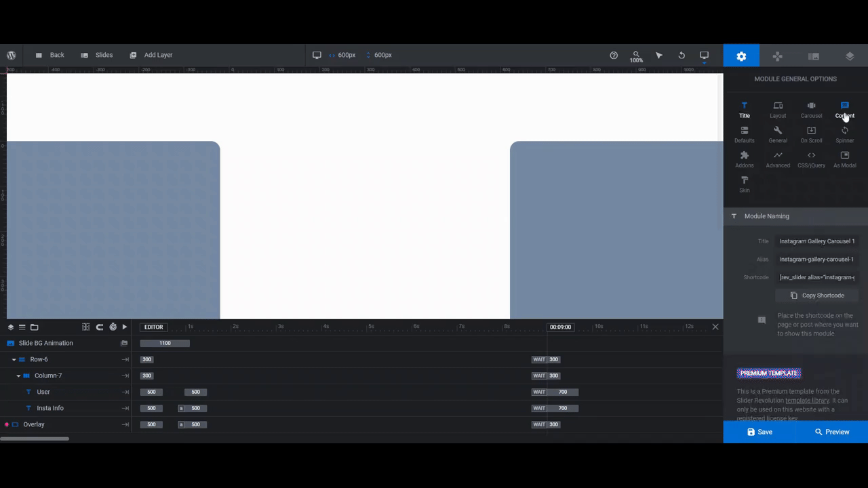Image resolution: width=868 pixels, height=488 pixels.
Task: Click the Shortcode field
Action: pos(817,277)
